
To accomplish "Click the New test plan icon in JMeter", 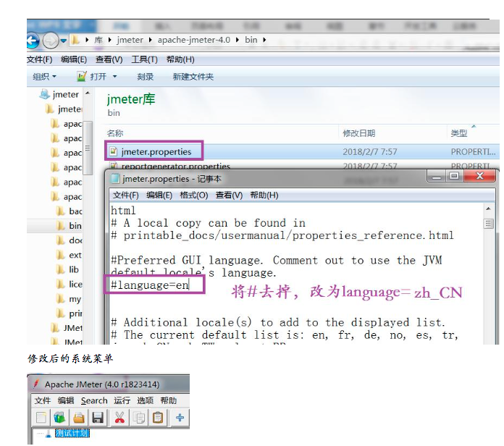I will coord(41,418).
